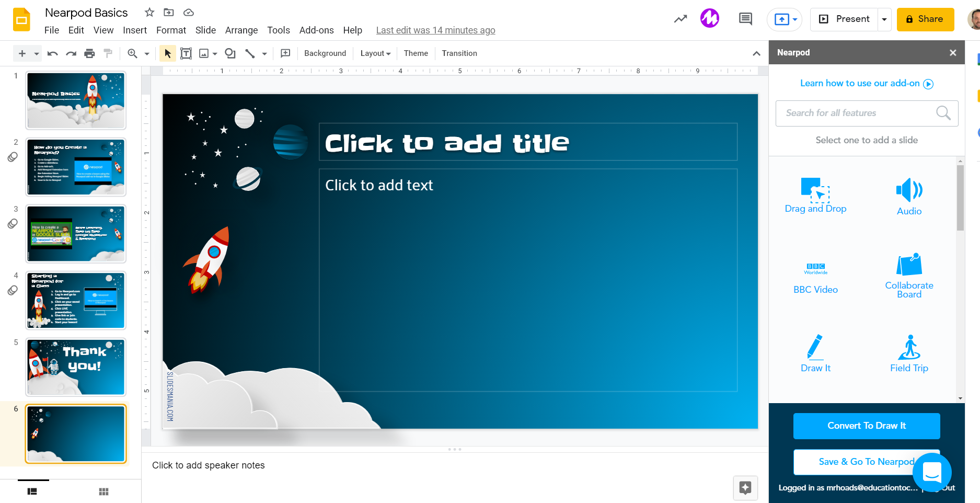
Task: Add an Audio activity slide
Action: pyautogui.click(x=909, y=197)
